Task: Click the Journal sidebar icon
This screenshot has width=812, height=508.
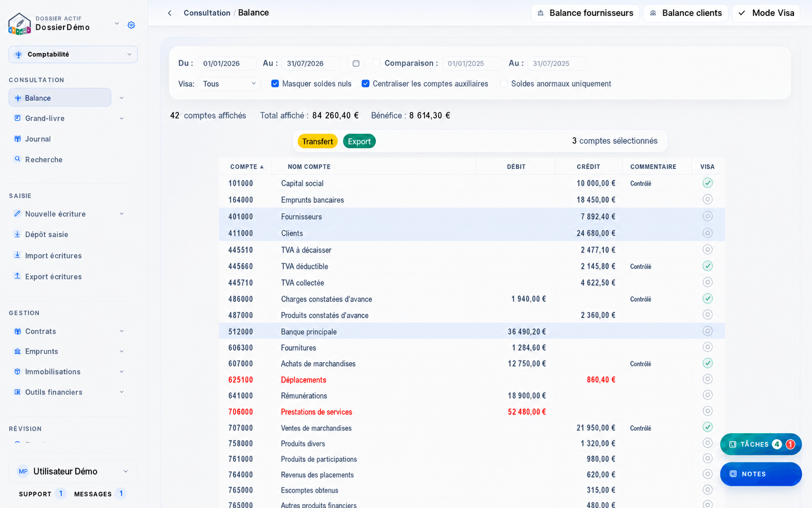Action: pyautogui.click(x=17, y=139)
